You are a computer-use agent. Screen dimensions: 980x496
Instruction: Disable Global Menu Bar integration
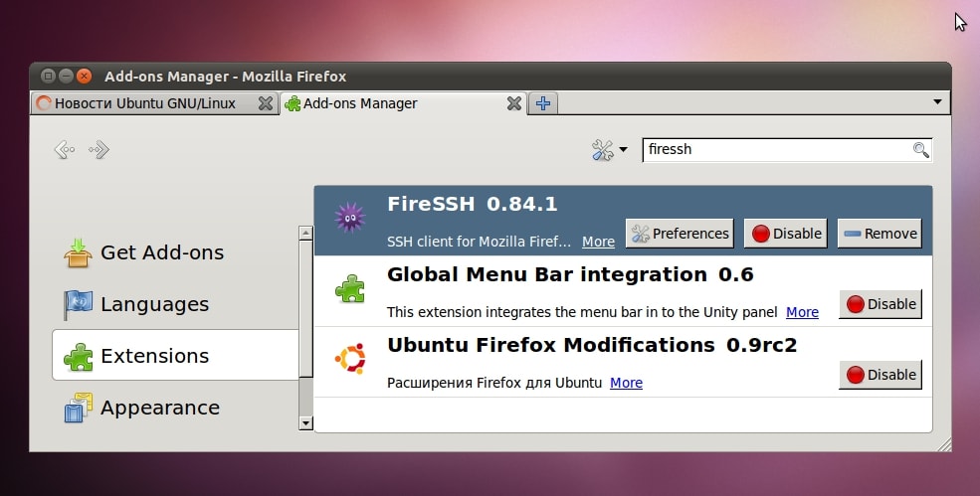[x=880, y=303]
